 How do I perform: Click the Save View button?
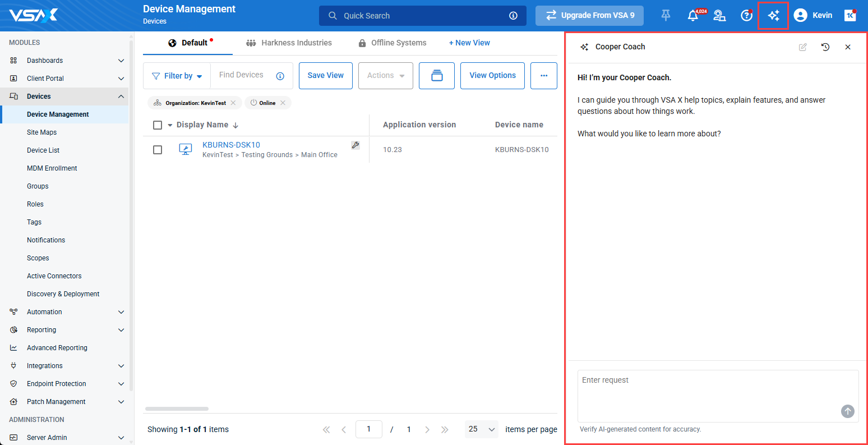pos(325,76)
